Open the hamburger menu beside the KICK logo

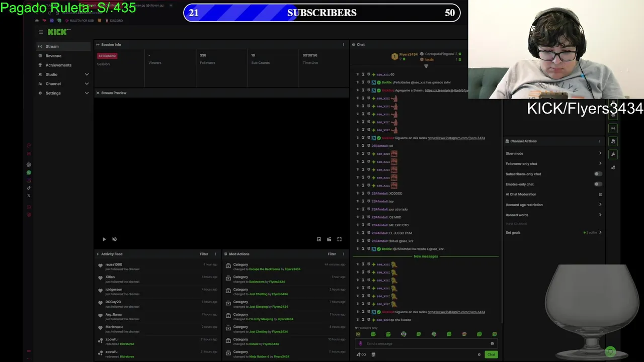pyautogui.click(x=41, y=32)
